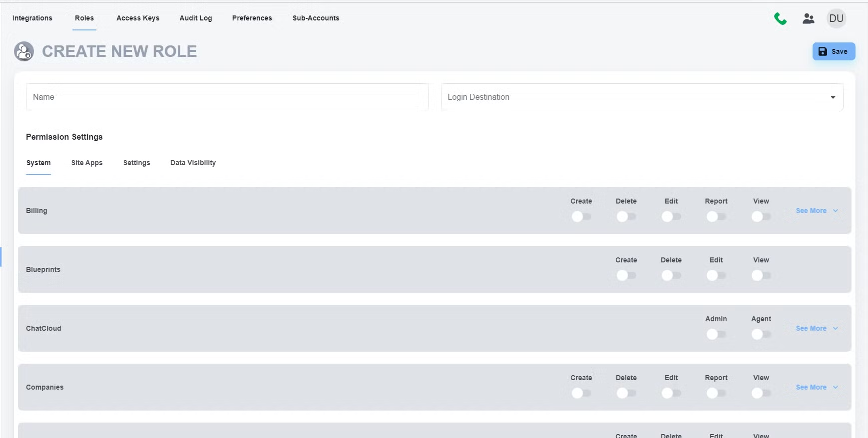The width and height of the screenshot is (868, 438).
Task: Click the role icon beside Create New Role
Action: tap(24, 51)
